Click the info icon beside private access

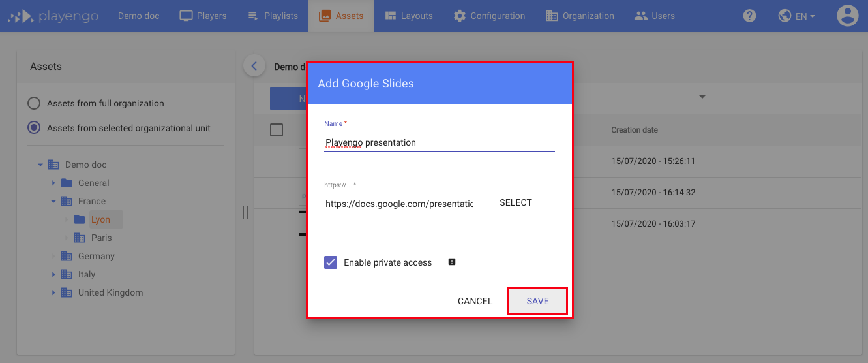452,262
